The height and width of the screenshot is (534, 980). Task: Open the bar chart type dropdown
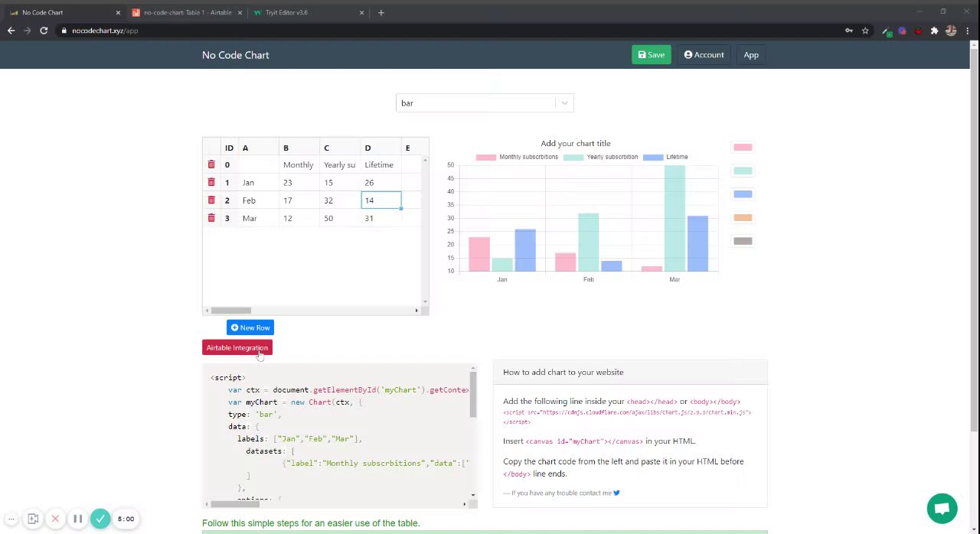click(x=485, y=103)
